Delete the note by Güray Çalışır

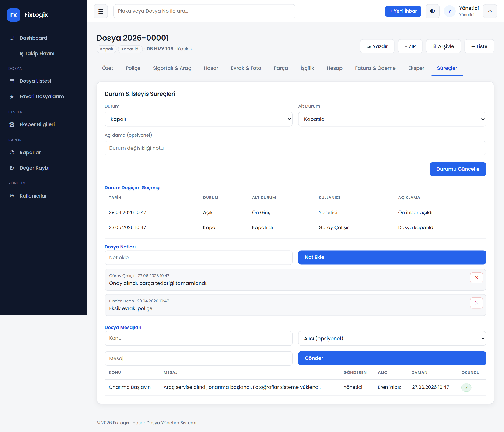tap(476, 278)
